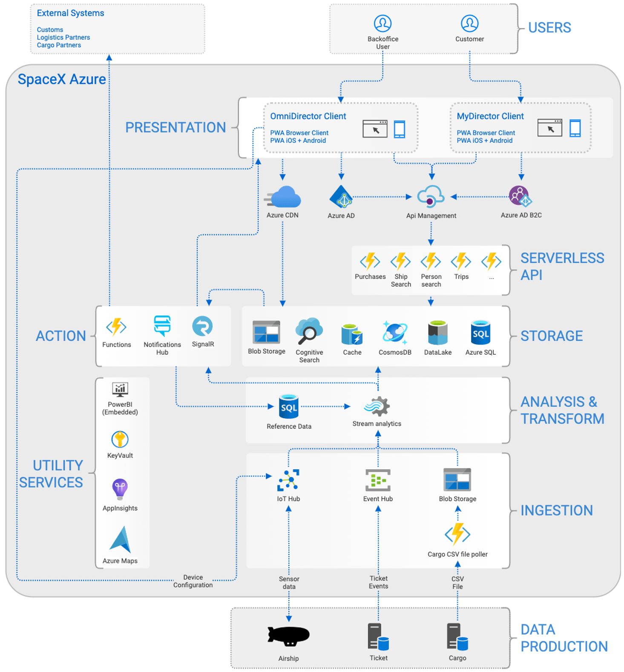Click the Ticket server icon
Viewport: 624px width, 672px height.
[378, 637]
